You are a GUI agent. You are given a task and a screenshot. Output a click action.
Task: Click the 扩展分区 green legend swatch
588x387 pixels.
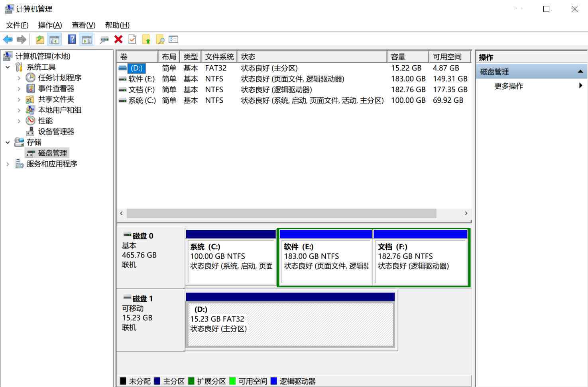point(191,381)
